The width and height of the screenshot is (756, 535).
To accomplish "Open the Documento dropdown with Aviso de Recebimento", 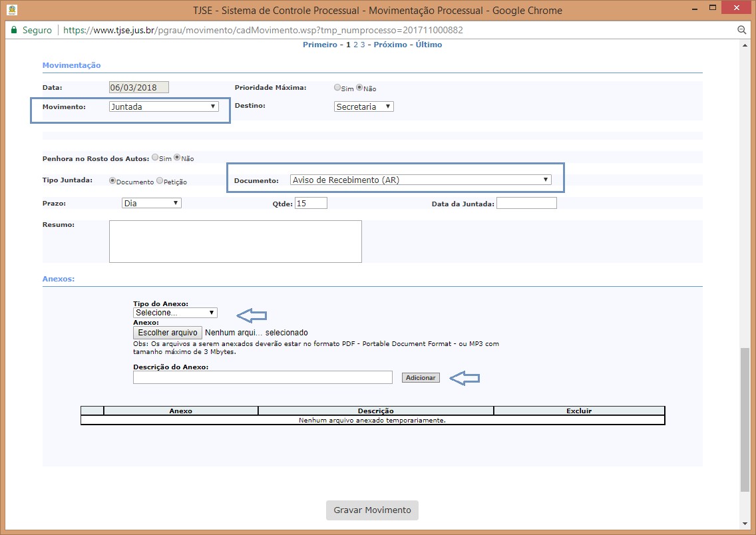I will [x=421, y=180].
